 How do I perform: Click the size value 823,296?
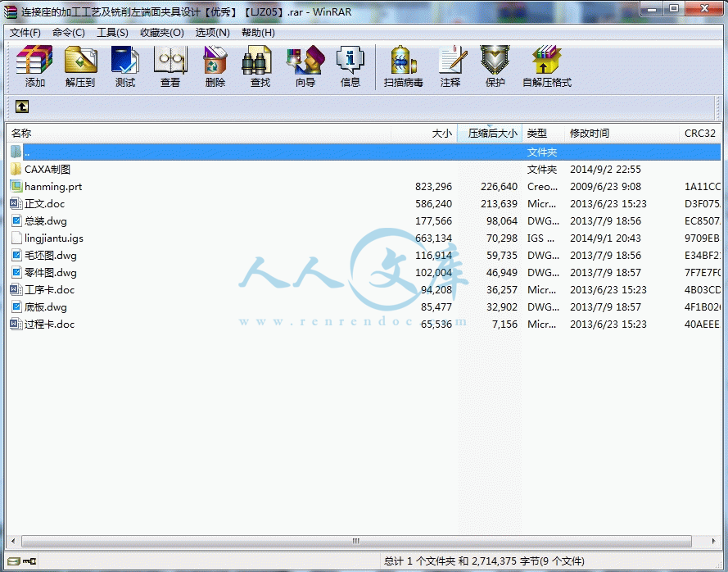434,186
